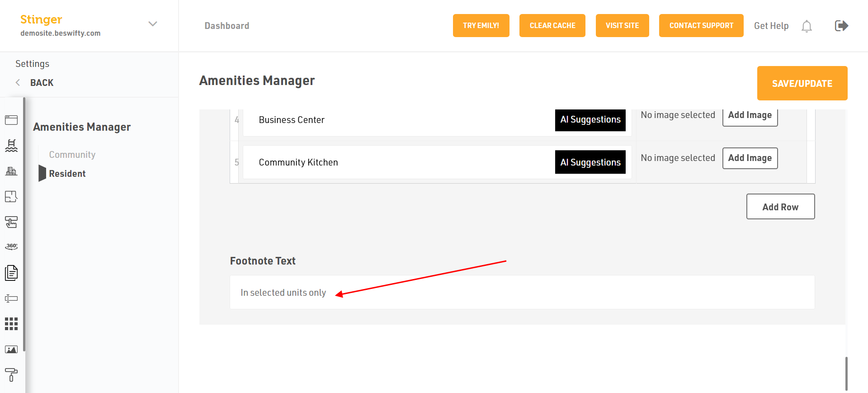868x393 pixels.
Task: Open the floor plan icon
Action: pyautogui.click(x=11, y=197)
